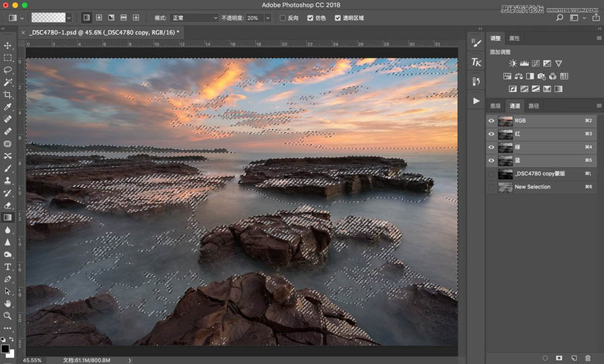604x364 pixels.
Task: Click the gradient preview swatch
Action: [48, 17]
